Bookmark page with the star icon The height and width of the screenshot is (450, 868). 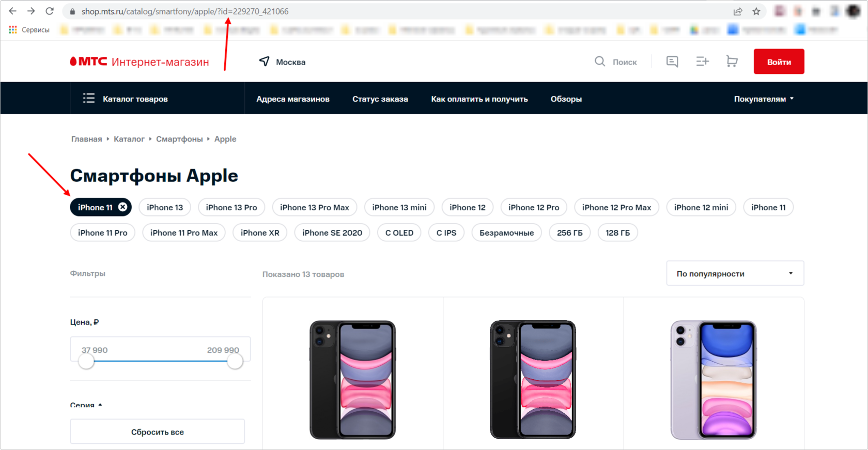(756, 11)
